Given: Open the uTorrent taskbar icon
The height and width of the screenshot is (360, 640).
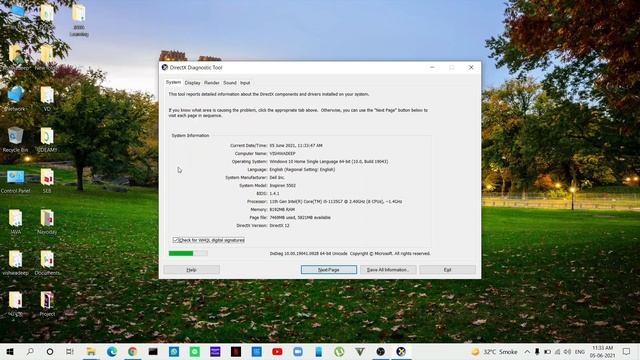Looking at the screenshot, I should (x=339, y=352).
